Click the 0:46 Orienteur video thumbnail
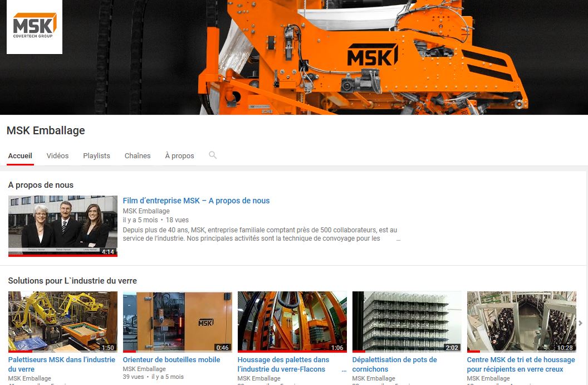Screen dimensions: 588x385 coord(177,321)
